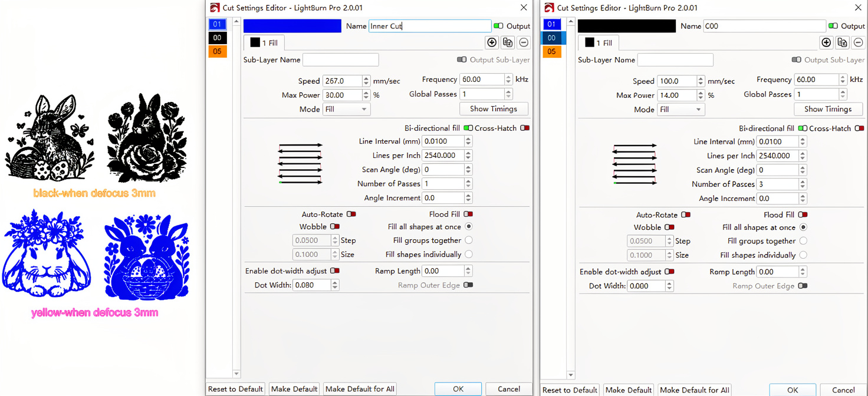Click Make Default for All in C00 dialog

694,390
